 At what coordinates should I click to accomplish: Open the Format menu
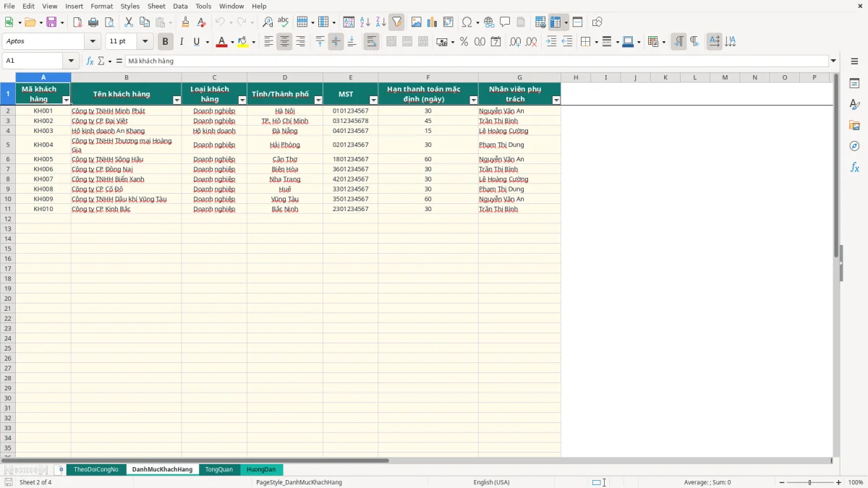[x=101, y=6]
